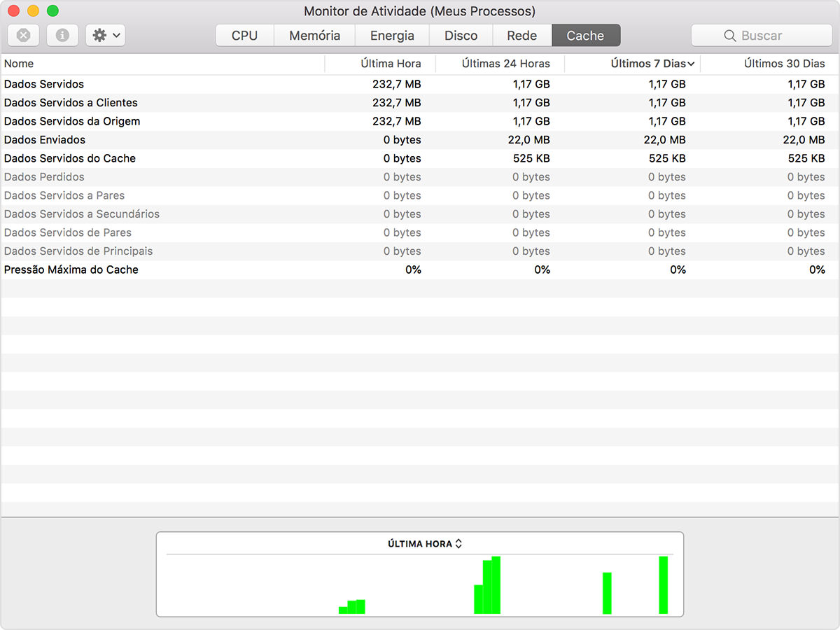This screenshot has height=630, width=840.
Task: Sort by Últimas 24 Horas column header
Action: tap(500, 64)
